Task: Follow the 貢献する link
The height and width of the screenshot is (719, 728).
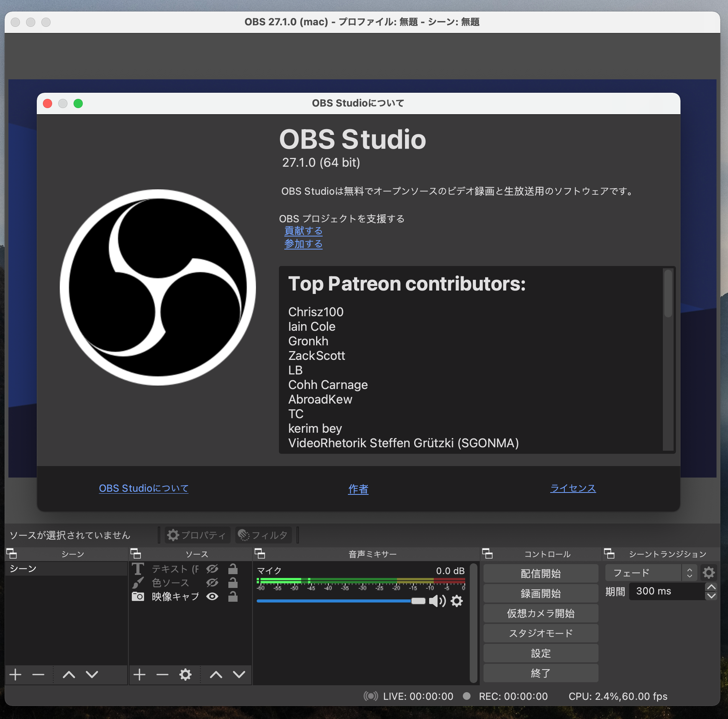Action: [303, 231]
